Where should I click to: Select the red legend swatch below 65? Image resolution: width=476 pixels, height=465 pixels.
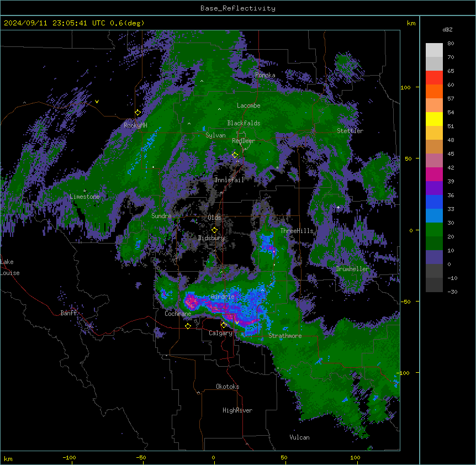434,78
